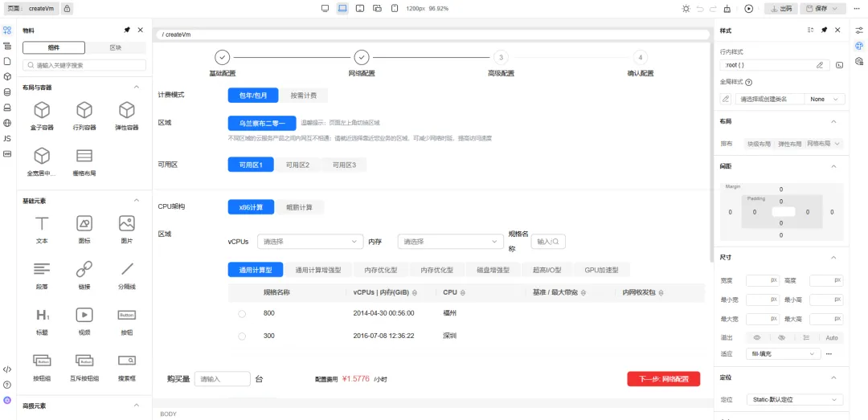Click the 请输入关键字搜索 field
The height and width of the screenshot is (420, 868).
coord(84,65)
